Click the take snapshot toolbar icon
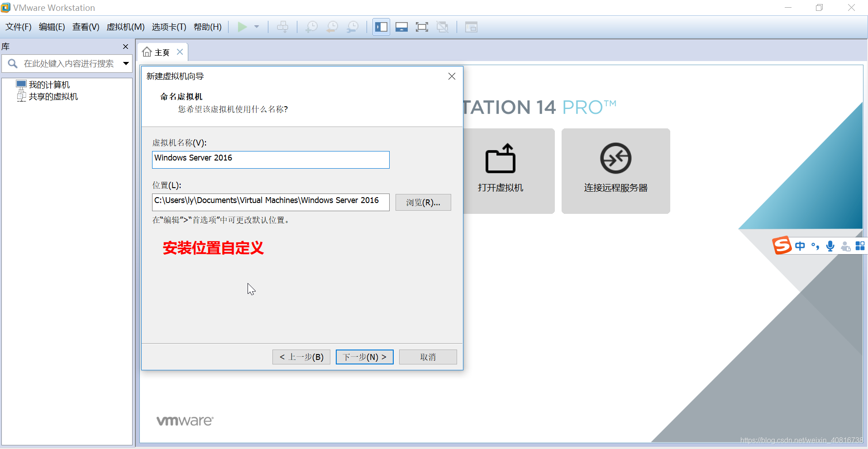The height and width of the screenshot is (449, 868). (311, 27)
